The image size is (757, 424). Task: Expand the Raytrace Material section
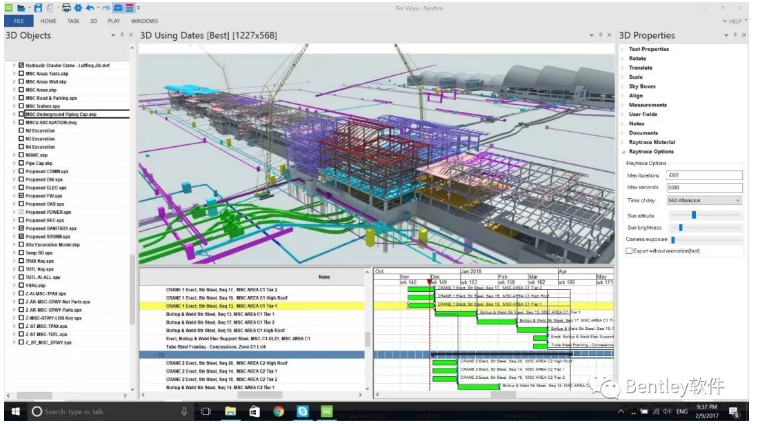[x=623, y=142]
